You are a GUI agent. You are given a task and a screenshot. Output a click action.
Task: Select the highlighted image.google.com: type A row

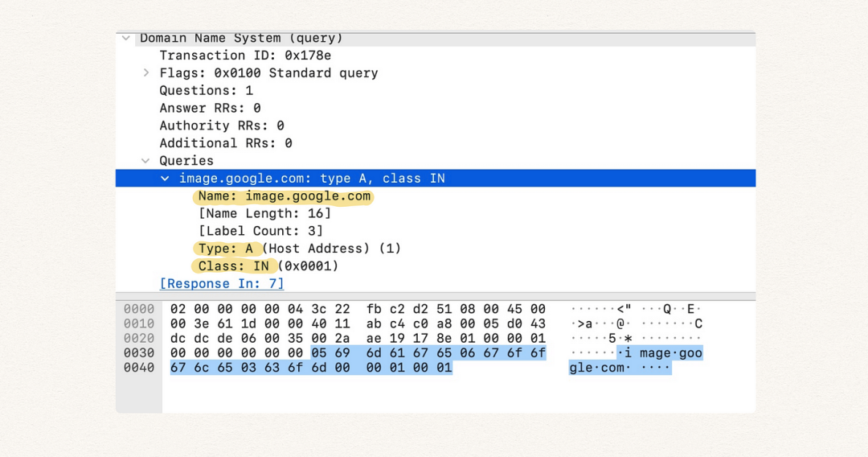(436, 179)
